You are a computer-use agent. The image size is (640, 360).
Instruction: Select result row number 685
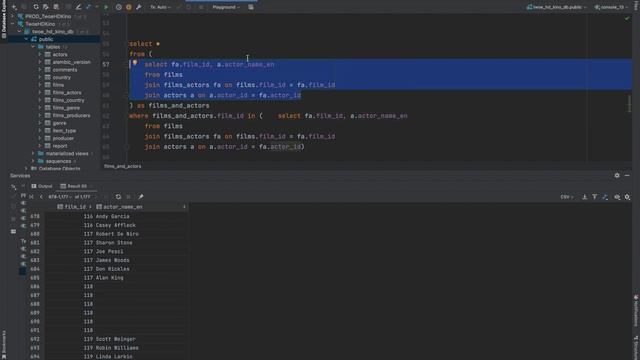[35, 278]
